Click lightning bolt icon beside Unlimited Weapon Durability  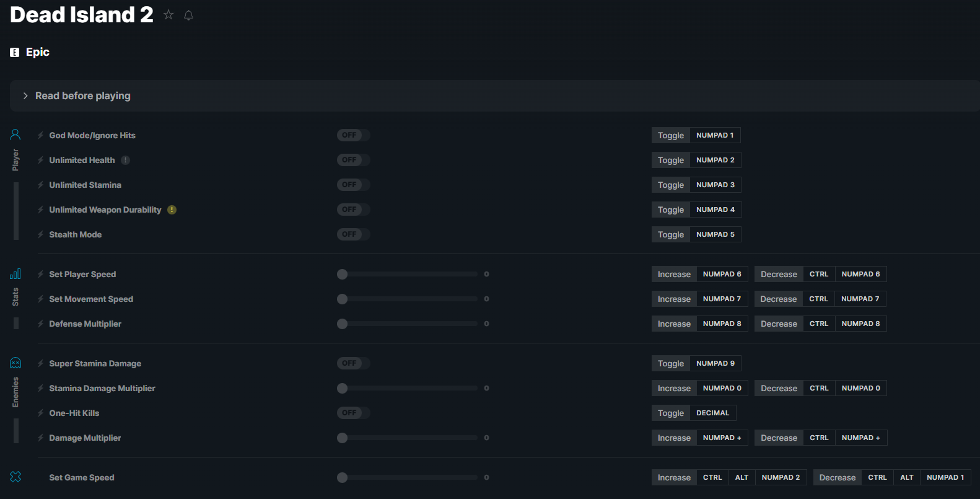click(40, 210)
